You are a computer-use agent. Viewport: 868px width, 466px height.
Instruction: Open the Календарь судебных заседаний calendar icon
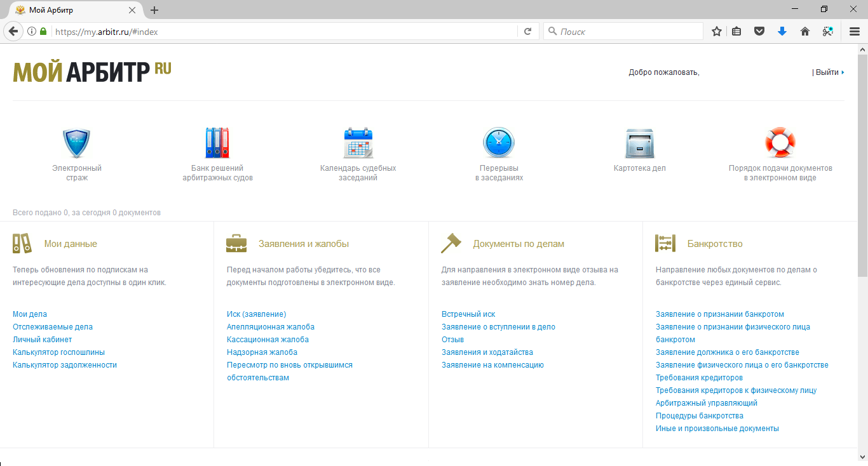[358, 143]
